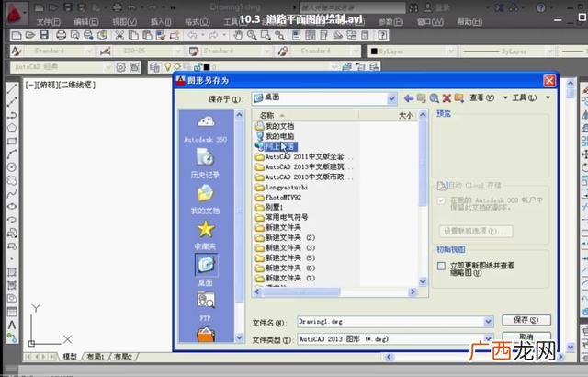This screenshot has height=377, width=588.
Task: Open the 窗口 Window menu
Action: tap(430, 22)
